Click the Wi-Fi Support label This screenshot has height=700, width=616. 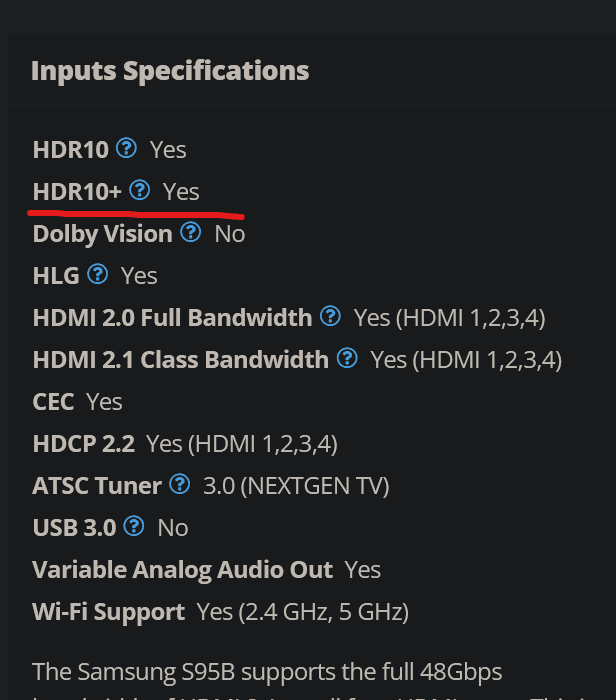pyautogui.click(x=109, y=612)
